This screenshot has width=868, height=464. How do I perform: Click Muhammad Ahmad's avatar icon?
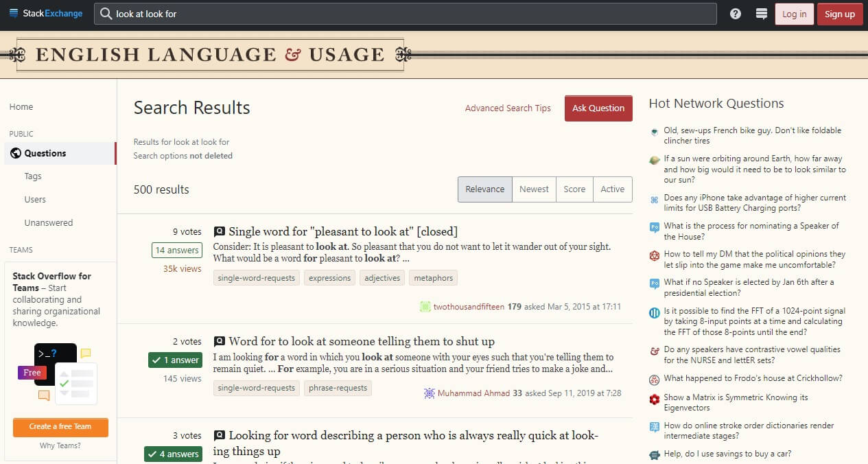[x=430, y=393]
